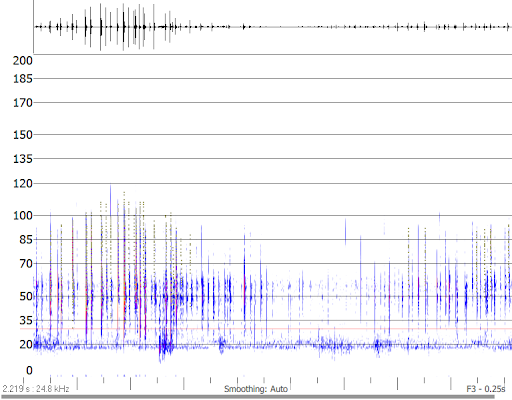Select the 0 kHz axis label
Image resolution: width=512 pixels, height=400 pixels.
pyautogui.click(x=29, y=370)
